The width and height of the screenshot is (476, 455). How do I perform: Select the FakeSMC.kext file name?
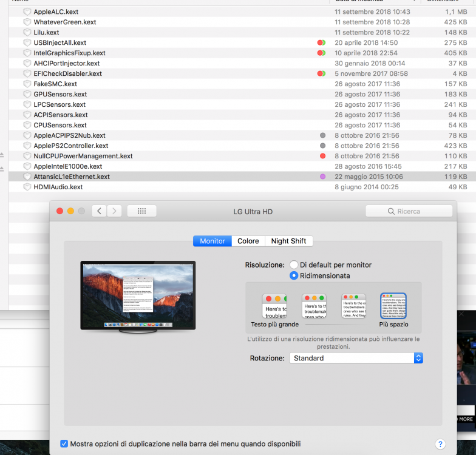pyautogui.click(x=55, y=84)
